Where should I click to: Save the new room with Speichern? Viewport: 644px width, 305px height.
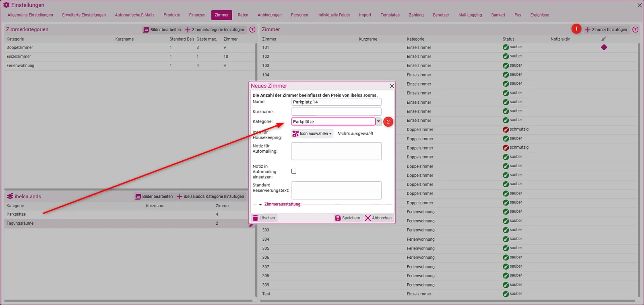click(348, 218)
